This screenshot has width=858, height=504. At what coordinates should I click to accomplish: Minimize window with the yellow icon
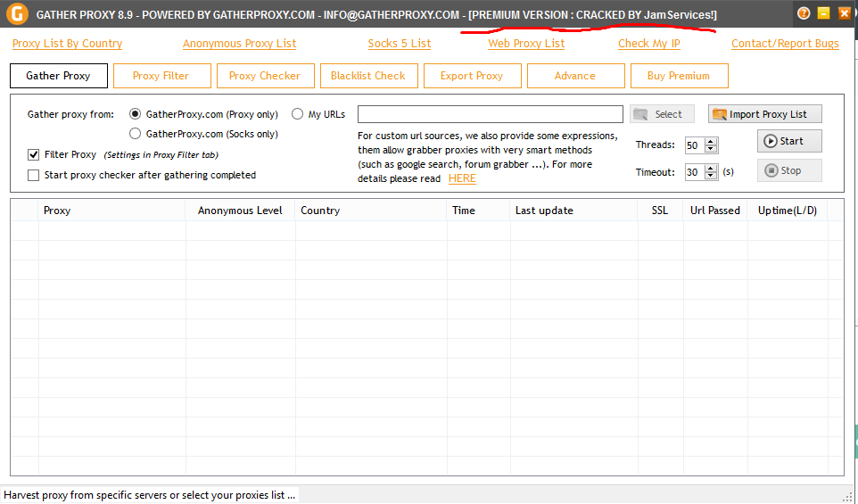pyautogui.click(x=823, y=13)
